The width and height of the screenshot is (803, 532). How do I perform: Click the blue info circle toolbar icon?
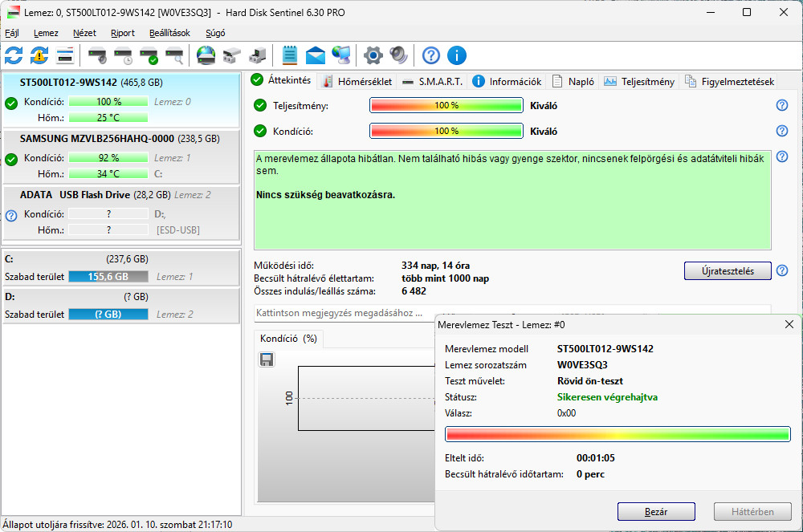pyautogui.click(x=457, y=55)
